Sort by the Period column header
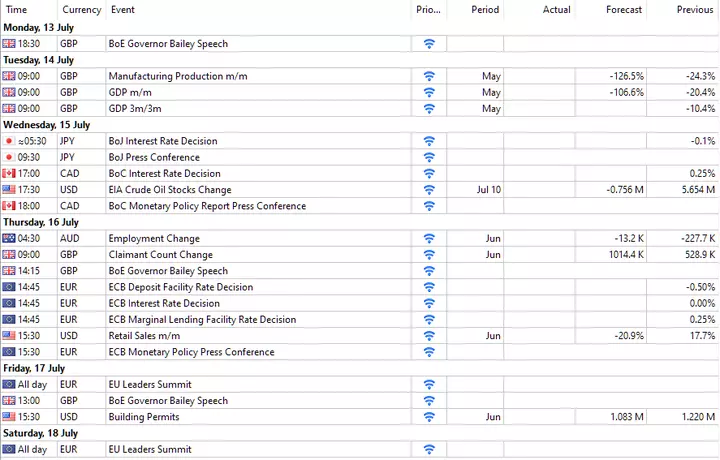 (x=485, y=10)
